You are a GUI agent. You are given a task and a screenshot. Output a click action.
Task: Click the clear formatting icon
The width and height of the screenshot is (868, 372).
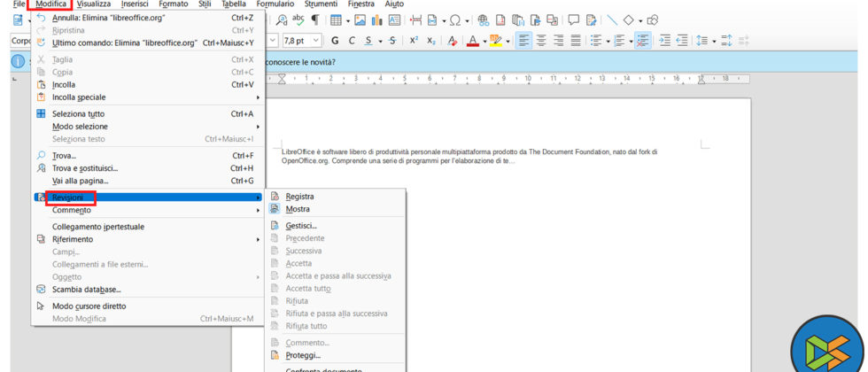(452, 41)
